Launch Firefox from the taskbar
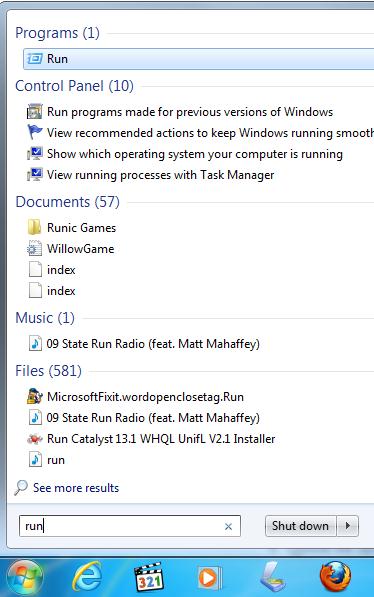374x597 pixels. (x=335, y=578)
